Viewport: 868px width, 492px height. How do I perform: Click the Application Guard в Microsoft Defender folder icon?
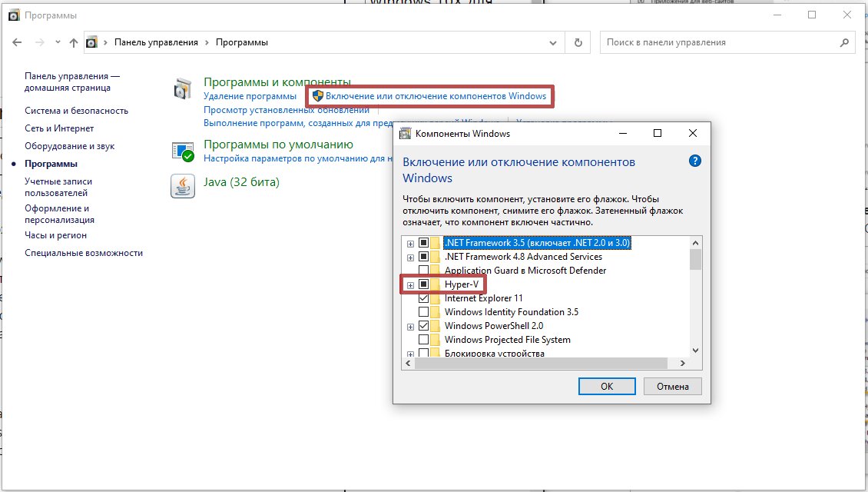(x=435, y=271)
